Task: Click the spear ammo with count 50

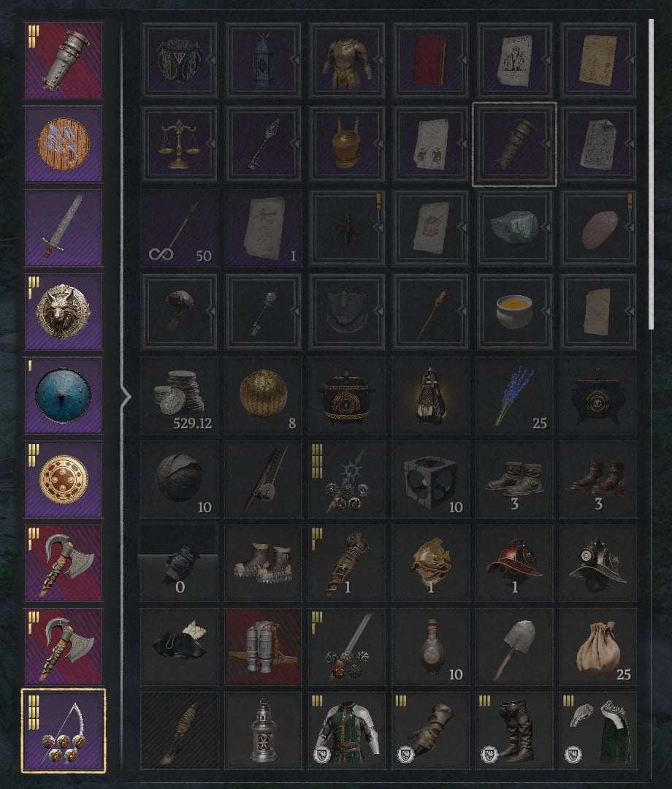Action: point(179,228)
